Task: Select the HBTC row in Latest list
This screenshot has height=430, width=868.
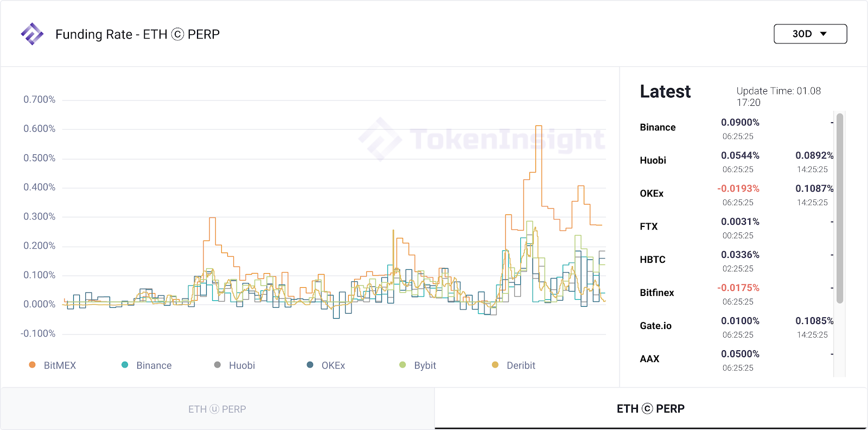Action: pos(736,261)
